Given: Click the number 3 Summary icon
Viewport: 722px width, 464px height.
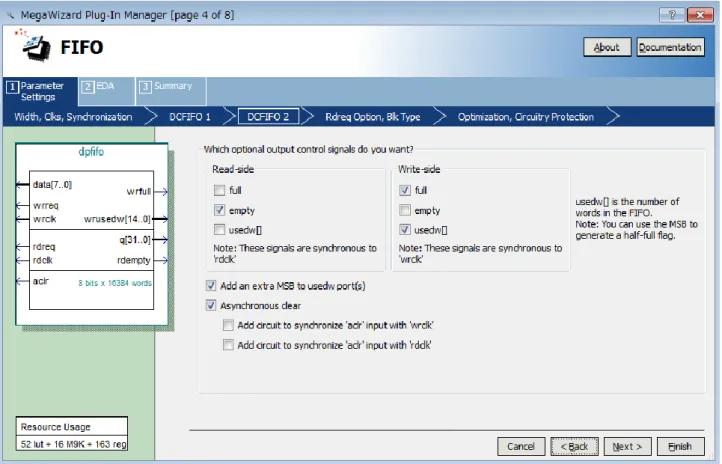Looking at the screenshot, I should coord(145,87).
